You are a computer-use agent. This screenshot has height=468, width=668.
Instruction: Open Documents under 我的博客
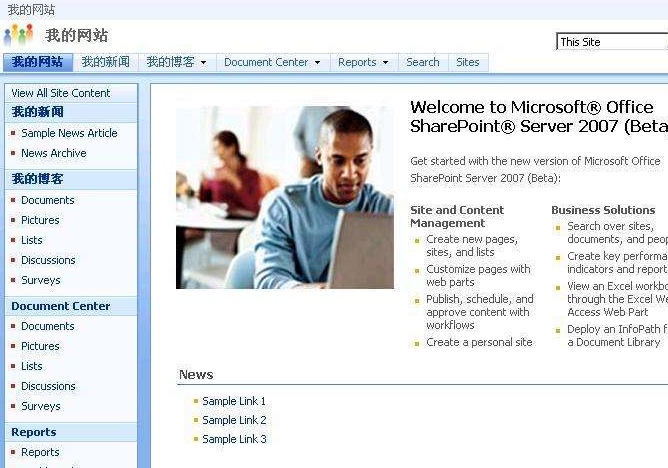(x=48, y=200)
